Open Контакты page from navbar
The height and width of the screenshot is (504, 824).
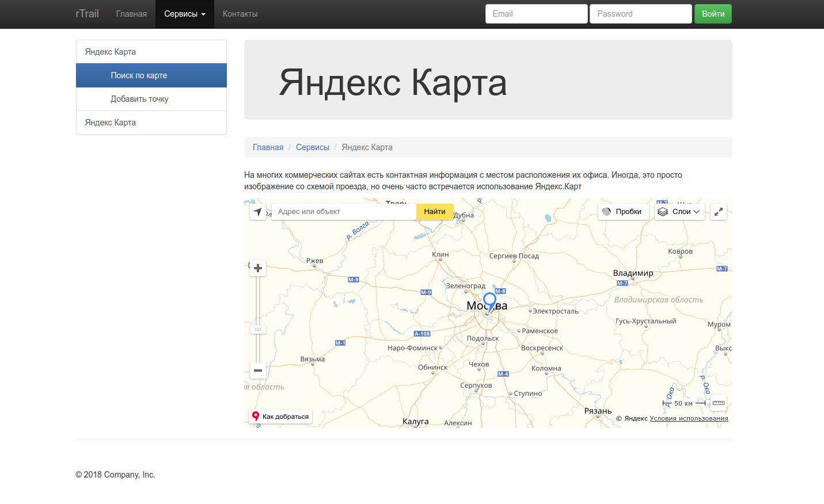(x=240, y=14)
